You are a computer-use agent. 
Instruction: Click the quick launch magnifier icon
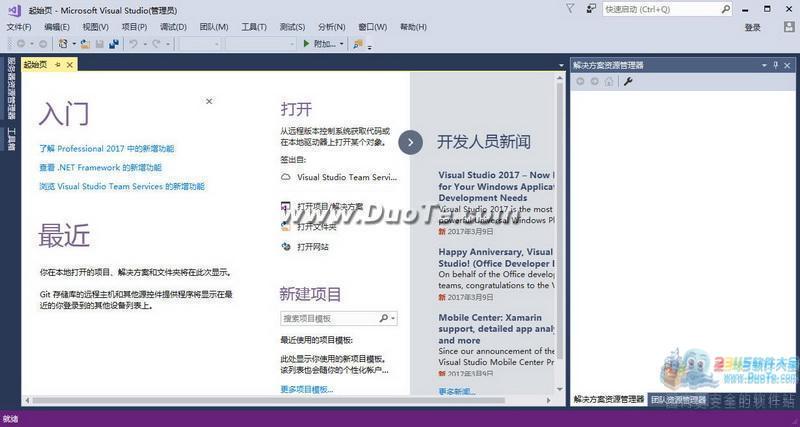coord(726,9)
